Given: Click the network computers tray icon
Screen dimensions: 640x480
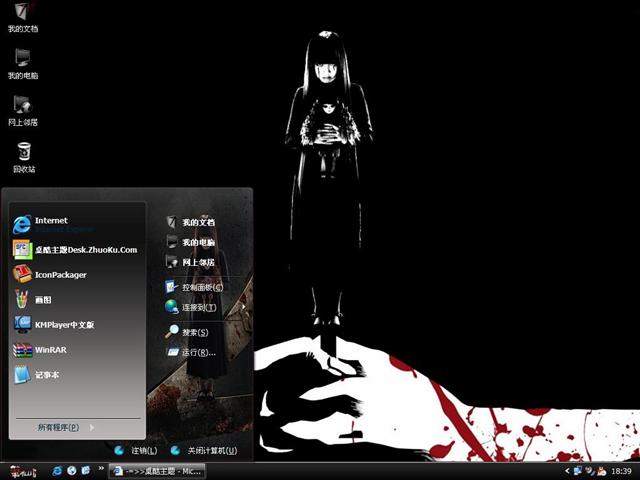Looking at the screenshot, I should click(x=577, y=471).
